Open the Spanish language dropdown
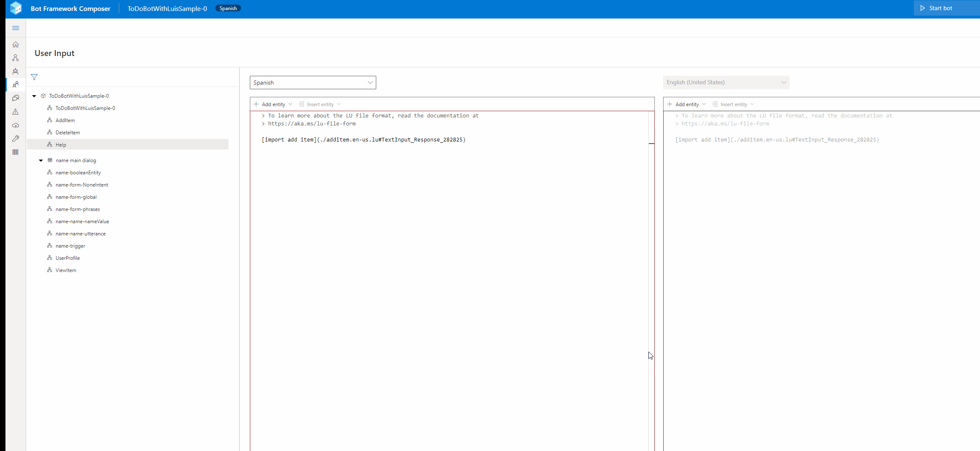 coord(313,83)
